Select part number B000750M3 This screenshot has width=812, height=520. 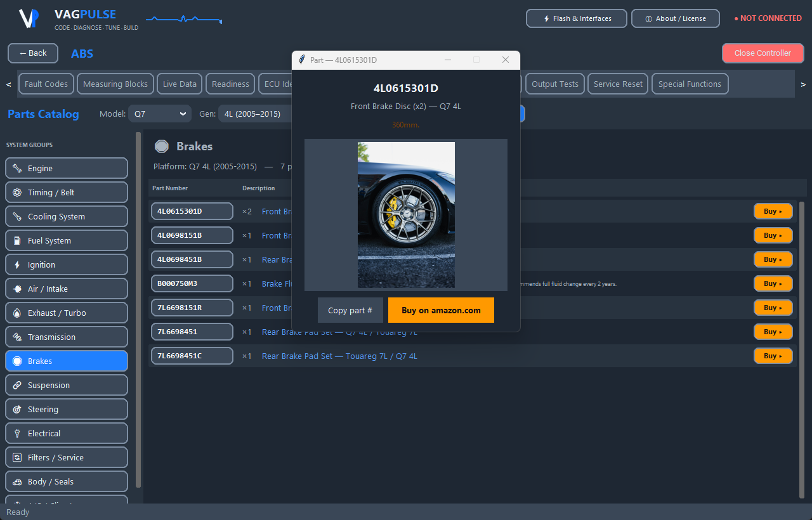pyautogui.click(x=192, y=283)
